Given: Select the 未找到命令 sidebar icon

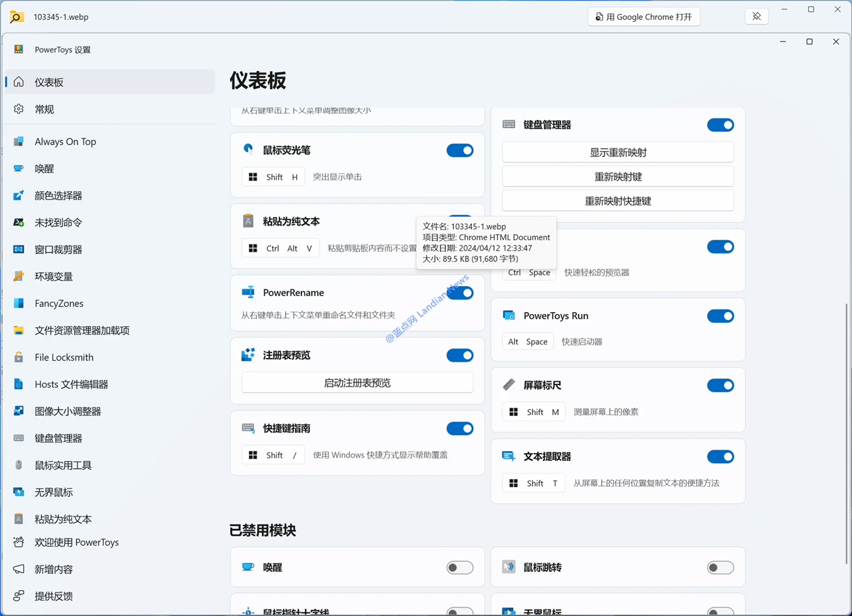Looking at the screenshot, I should tap(19, 223).
